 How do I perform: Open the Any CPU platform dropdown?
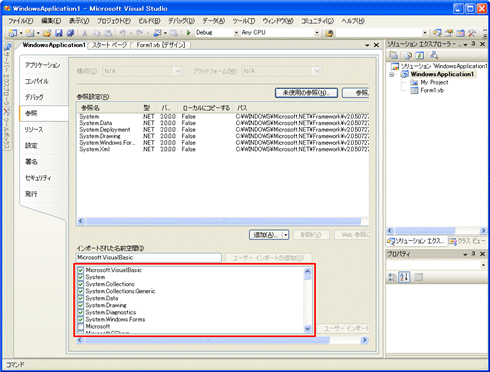coord(317,33)
